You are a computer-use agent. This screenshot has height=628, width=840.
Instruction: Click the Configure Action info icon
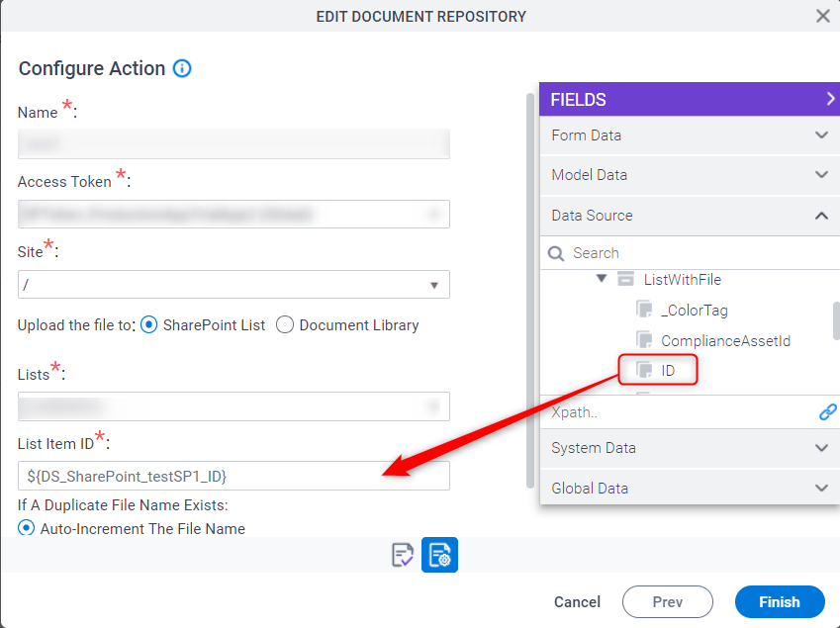tap(182, 68)
